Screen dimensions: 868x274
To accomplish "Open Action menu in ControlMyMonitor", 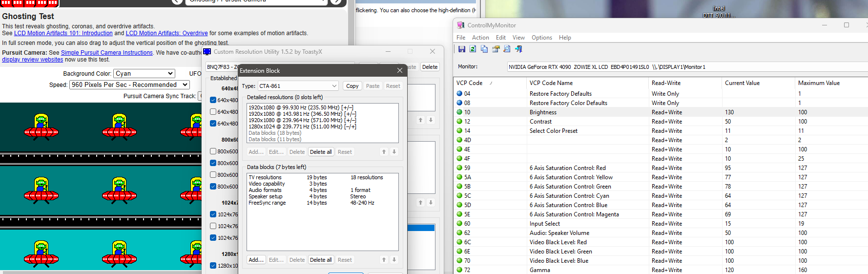I will click(x=480, y=38).
